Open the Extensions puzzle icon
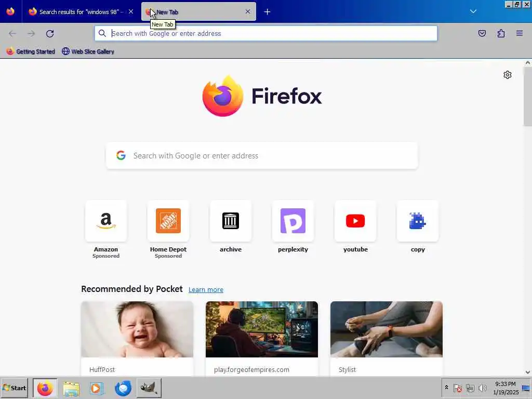This screenshot has width=532, height=399. click(x=501, y=33)
